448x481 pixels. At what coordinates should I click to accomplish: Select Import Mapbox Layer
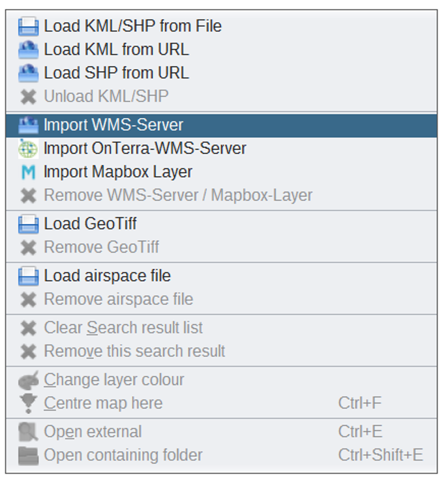[117, 172]
